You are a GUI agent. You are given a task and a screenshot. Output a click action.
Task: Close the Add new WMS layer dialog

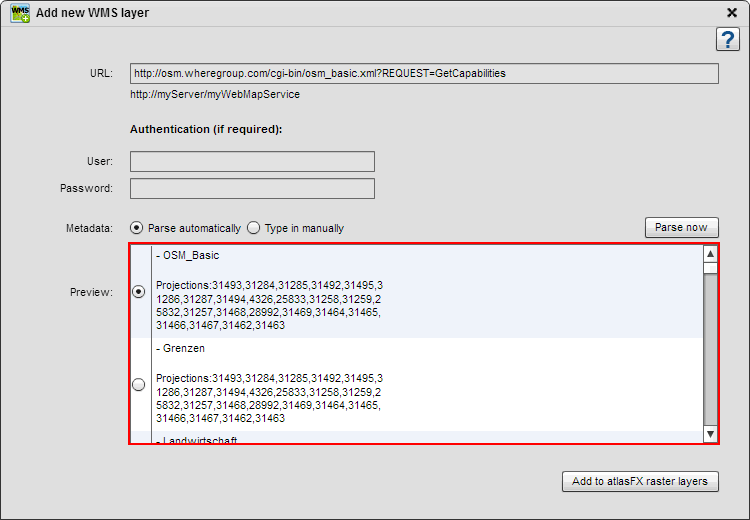point(731,12)
